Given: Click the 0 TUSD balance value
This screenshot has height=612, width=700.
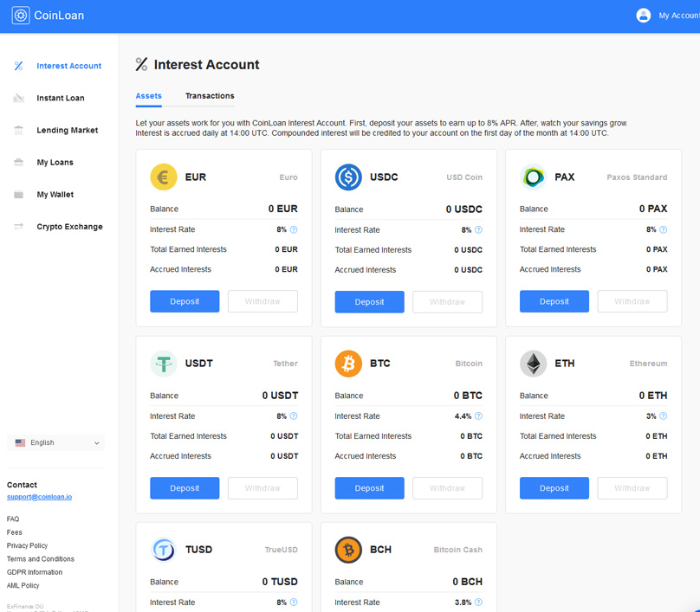Looking at the screenshot, I should [x=280, y=582].
